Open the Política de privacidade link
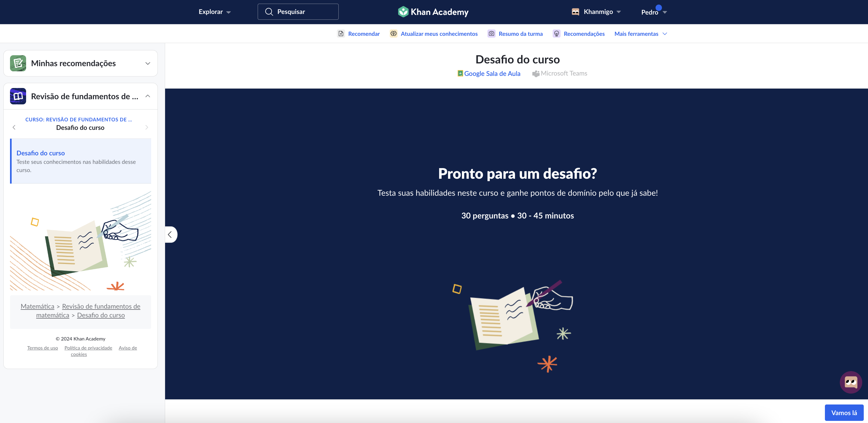Image resolution: width=868 pixels, height=423 pixels. pyautogui.click(x=88, y=348)
